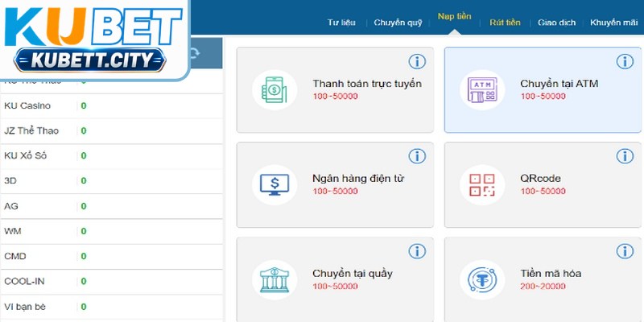Viewport: 644px width, 322px height.
Task: Open info for Ngân hàng điện tử
Action: [417, 156]
